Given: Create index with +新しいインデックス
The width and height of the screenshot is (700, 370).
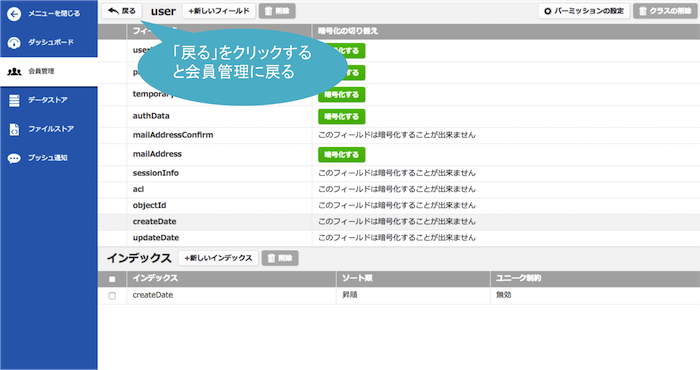Looking at the screenshot, I should click(219, 258).
